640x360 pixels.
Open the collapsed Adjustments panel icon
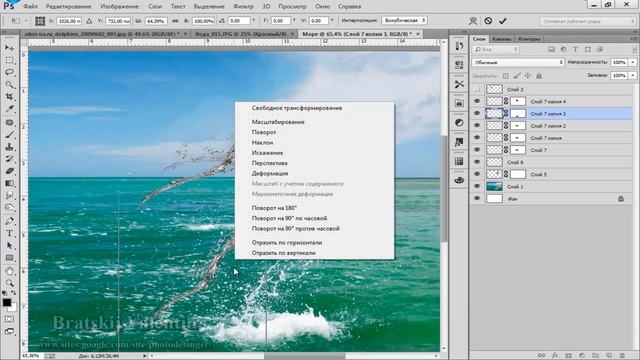[x=459, y=122]
